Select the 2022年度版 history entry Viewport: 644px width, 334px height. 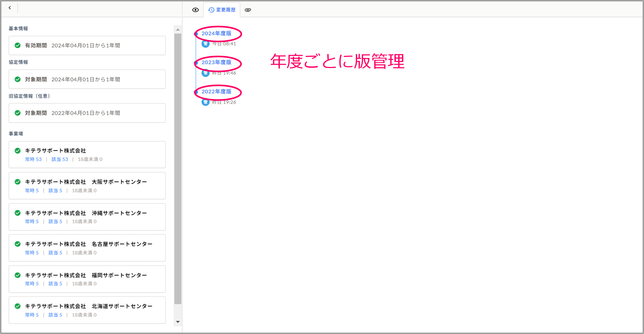216,91
